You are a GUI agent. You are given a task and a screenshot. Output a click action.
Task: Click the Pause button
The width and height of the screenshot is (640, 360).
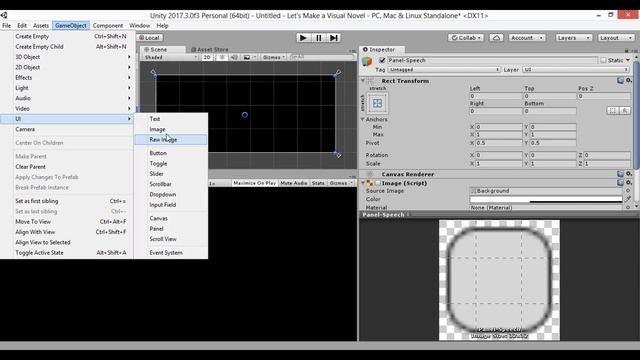[318, 38]
